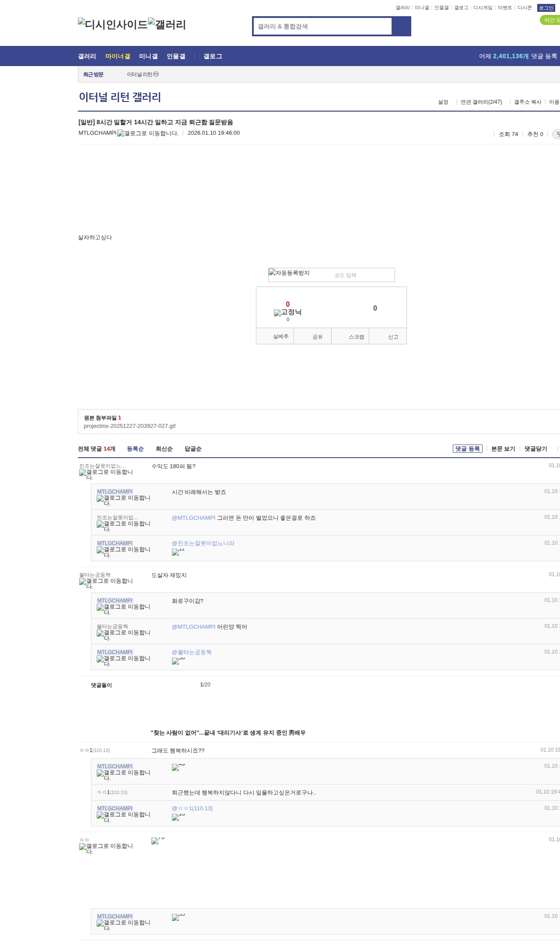Toggle the 야간 모드 night mode button
Viewport: 560px width, 945px height.
pos(550,20)
